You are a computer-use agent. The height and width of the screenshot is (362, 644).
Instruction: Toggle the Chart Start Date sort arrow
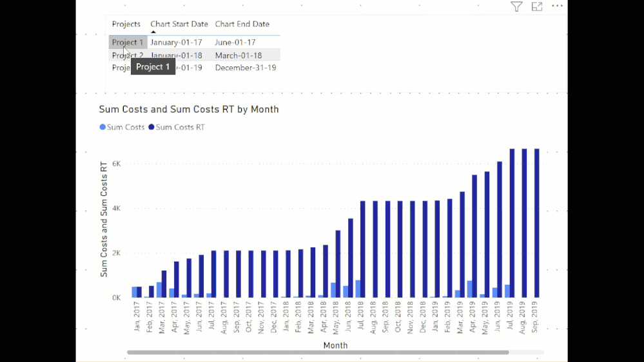click(x=153, y=32)
